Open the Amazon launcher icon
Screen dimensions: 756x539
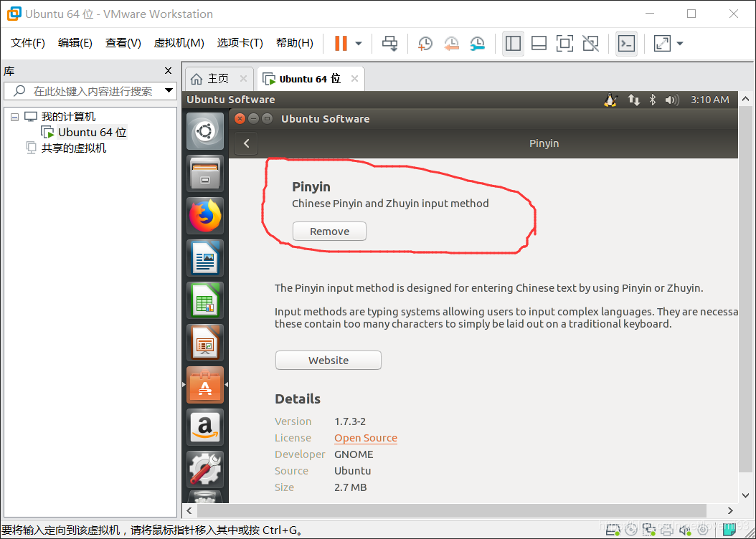205,427
